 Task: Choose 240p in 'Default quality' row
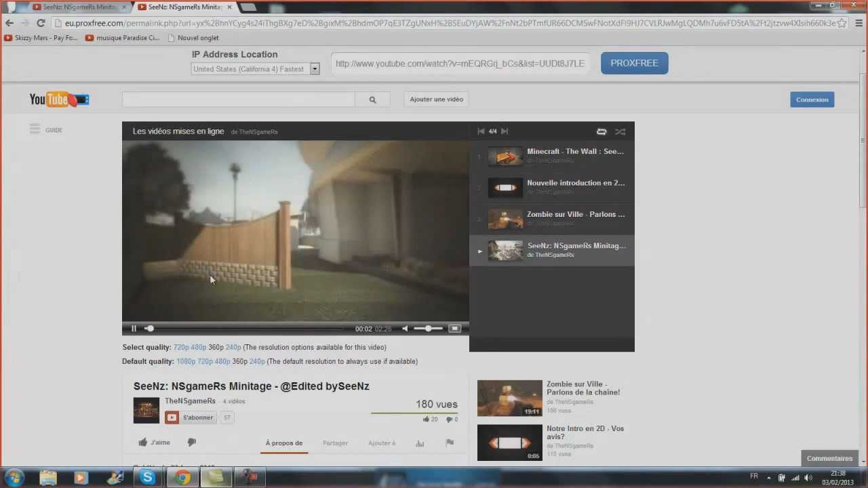pyautogui.click(x=257, y=361)
